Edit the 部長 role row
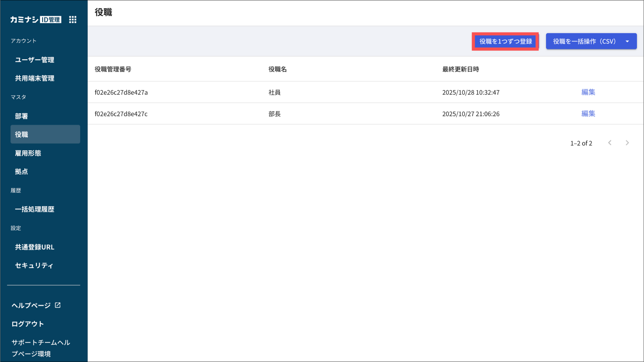Viewport: 644px width, 362px height. 588,114
